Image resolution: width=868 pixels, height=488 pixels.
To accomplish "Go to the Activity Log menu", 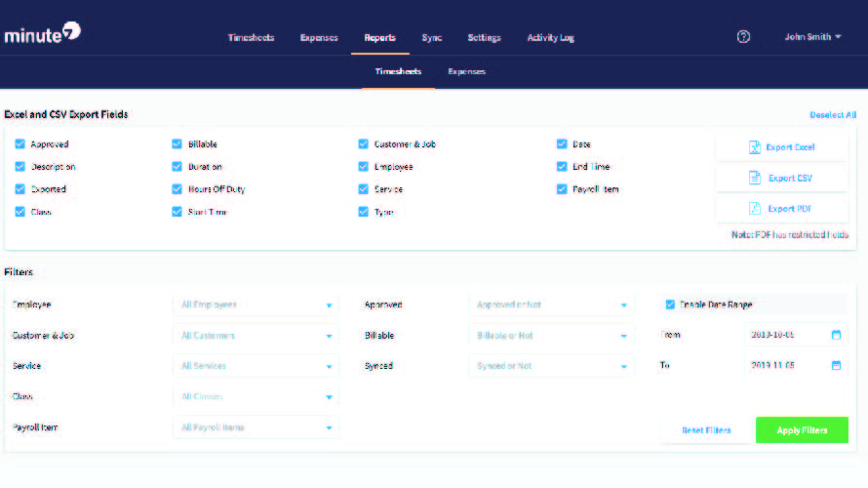I will 550,38.
